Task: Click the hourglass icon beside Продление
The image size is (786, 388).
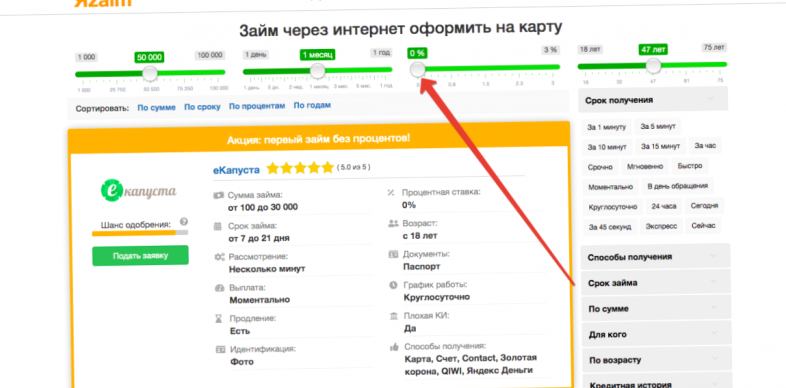Action: coord(218,318)
